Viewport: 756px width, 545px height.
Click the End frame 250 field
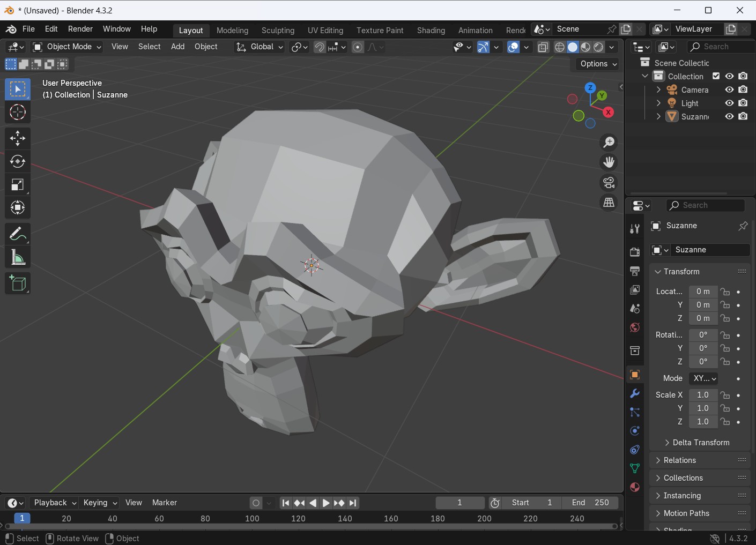pyautogui.click(x=590, y=503)
